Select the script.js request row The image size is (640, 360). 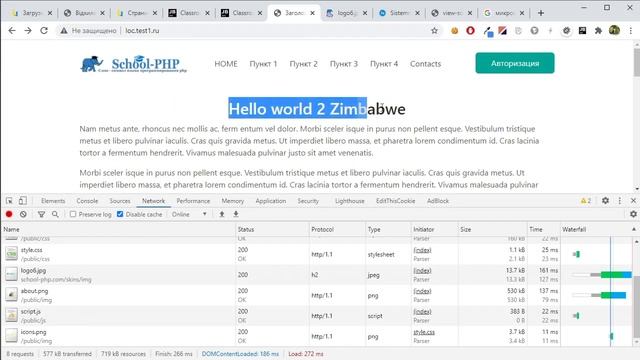click(316, 316)
